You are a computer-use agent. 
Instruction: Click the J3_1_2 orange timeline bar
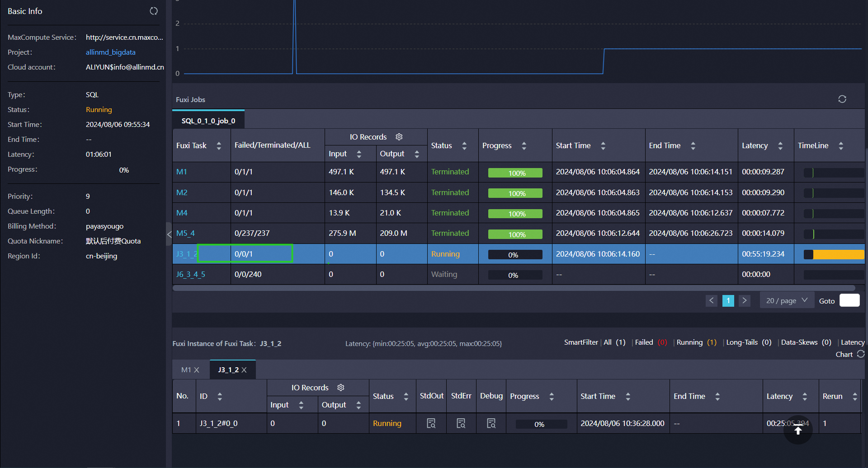tap(839, 254)
